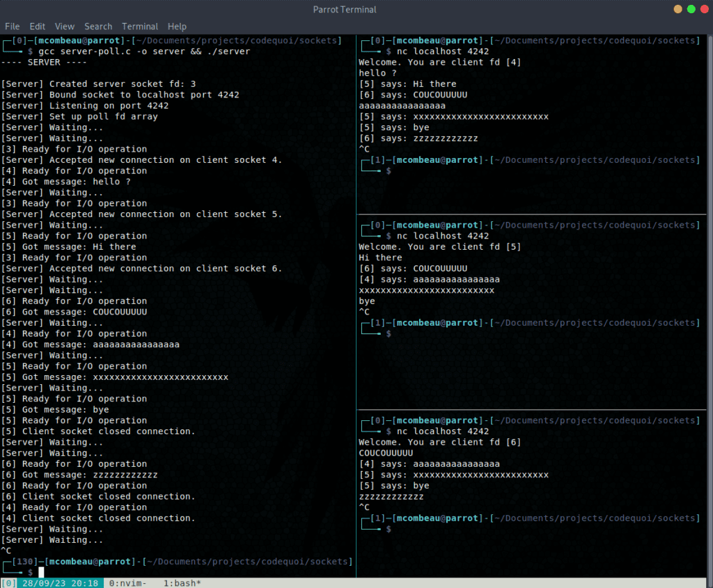Image resolution: width=713 pixels, height=588 pixels.
Task: Click 'COUCOUUUUU' typed line in client 6 pane
Action: pyautogui.click(x=386, y=453)
